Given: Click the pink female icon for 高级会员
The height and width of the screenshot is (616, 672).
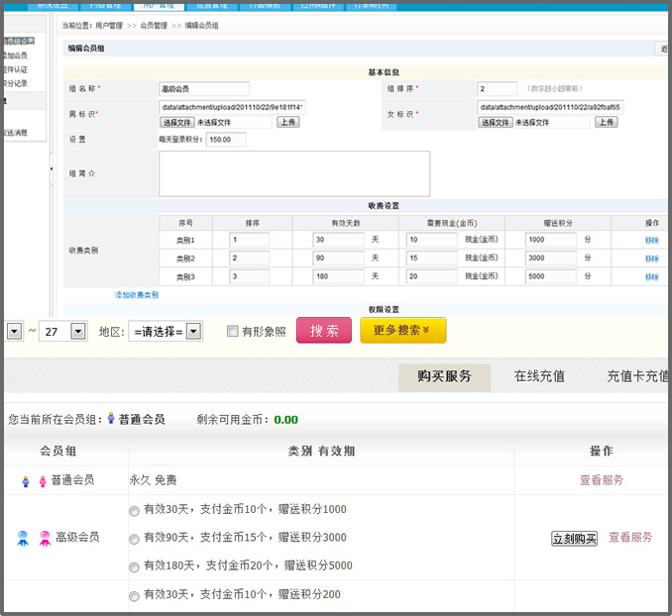Looking at the screenshot, I should tap(44, 538).
